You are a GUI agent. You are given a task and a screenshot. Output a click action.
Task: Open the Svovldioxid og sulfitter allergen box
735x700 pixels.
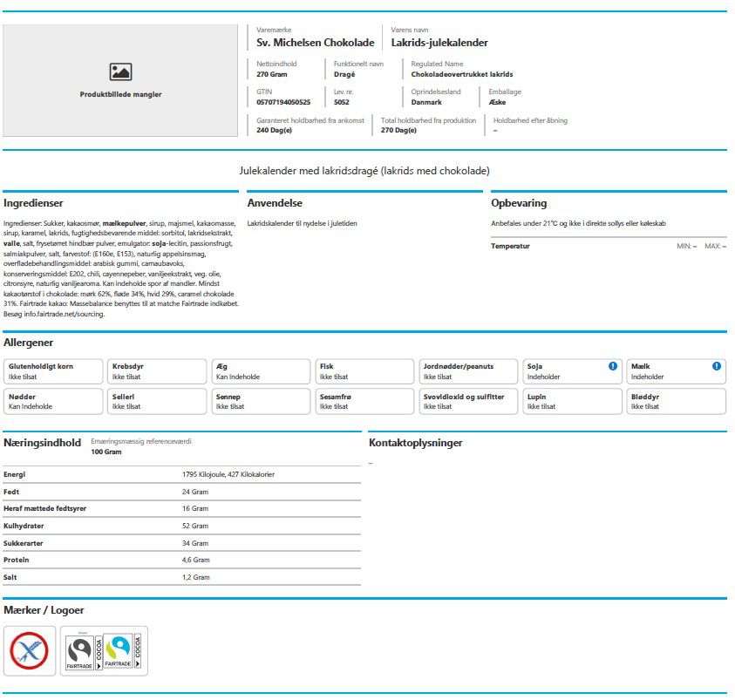(x=468, y=402)
